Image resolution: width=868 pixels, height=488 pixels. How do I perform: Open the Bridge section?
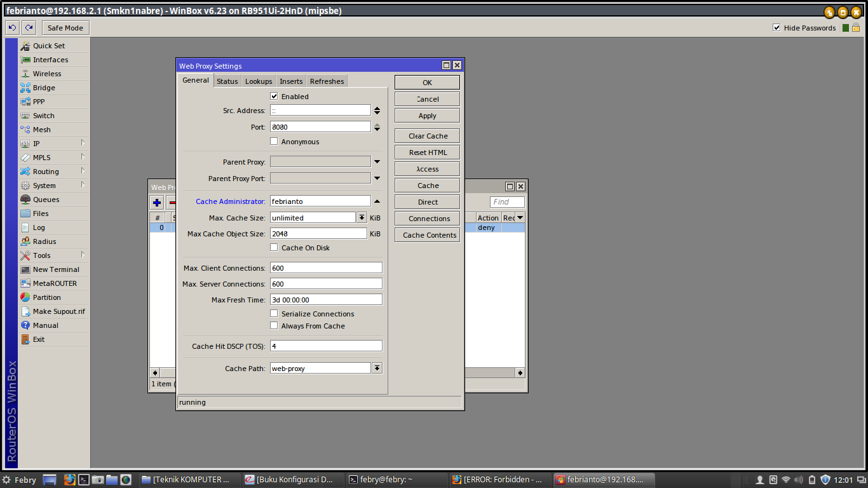click(x=44, y=88)
